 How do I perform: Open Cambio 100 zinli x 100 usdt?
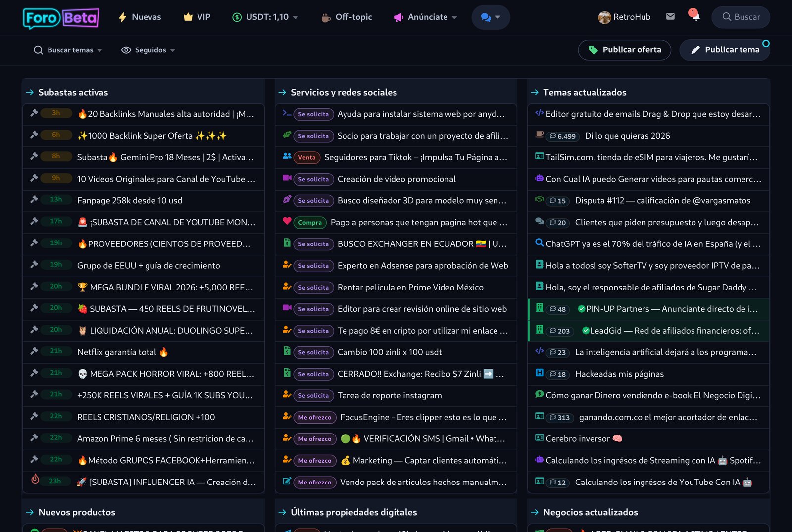[x=390, y=352]
